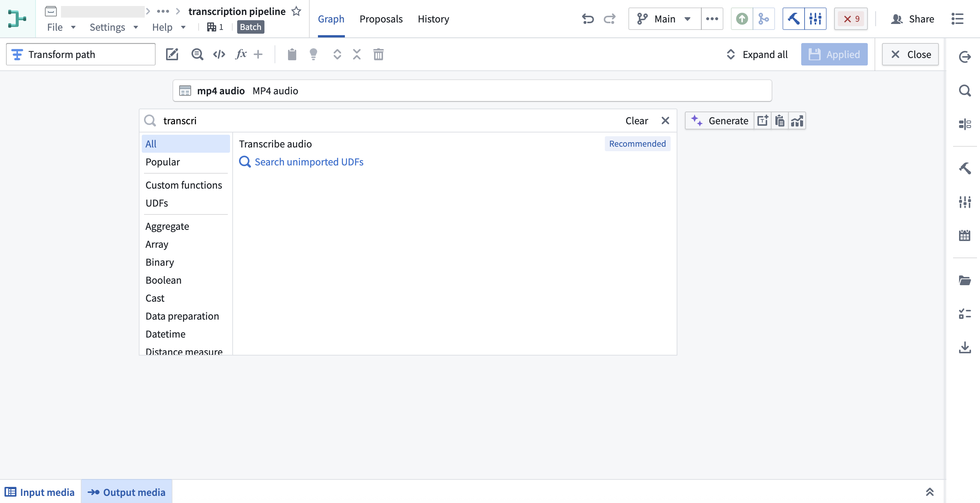Click Search unimported UDFs link
Image resolution: width=980 pixels, height=503 pixels.
point(301,162)
